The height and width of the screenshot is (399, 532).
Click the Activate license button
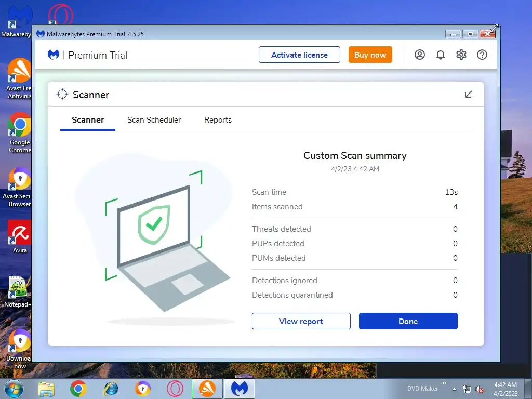point(299,55)
